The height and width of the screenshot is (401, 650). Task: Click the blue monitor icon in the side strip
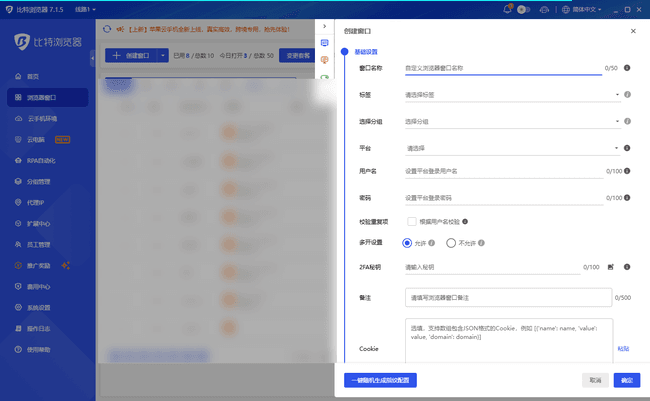(325, 43)
